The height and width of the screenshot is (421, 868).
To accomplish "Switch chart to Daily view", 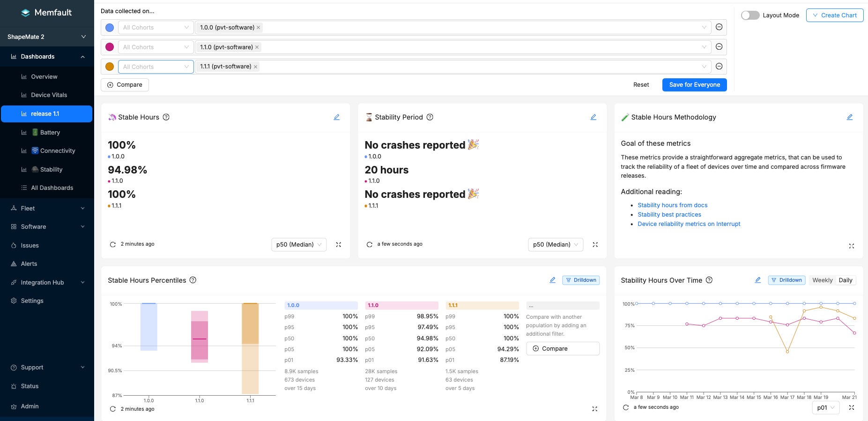I will [845, 280].
